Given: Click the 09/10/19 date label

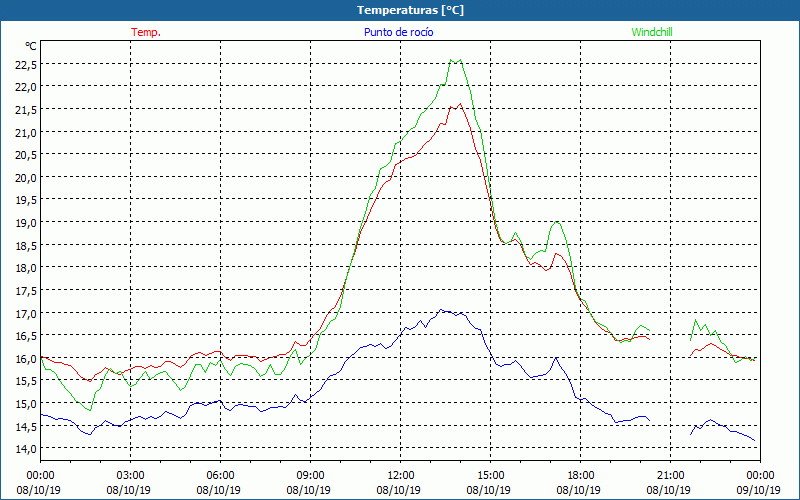Looking at the screenshot, I should (x=761, y=490).
